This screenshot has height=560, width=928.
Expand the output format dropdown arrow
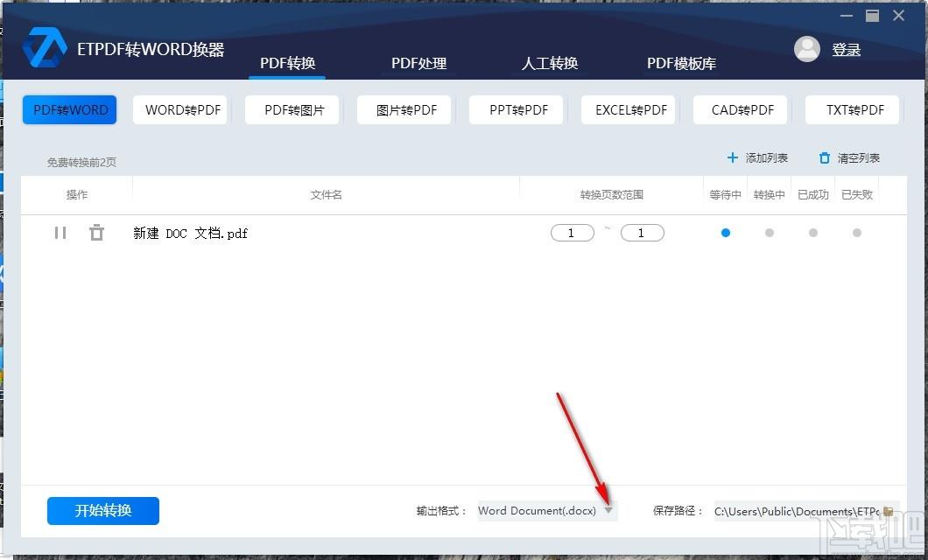pos(608,510)
